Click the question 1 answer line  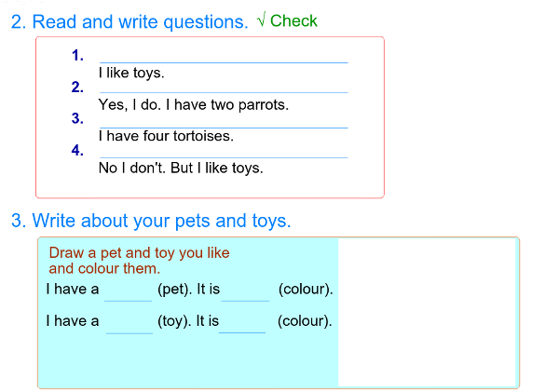pos(223,56)
